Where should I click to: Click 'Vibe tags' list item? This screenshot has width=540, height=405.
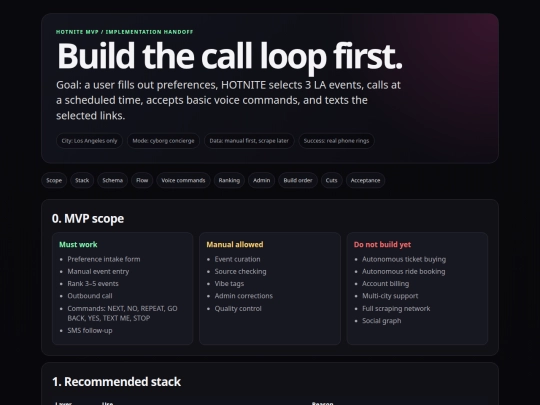pyautogui.click(x=229, y=284)
